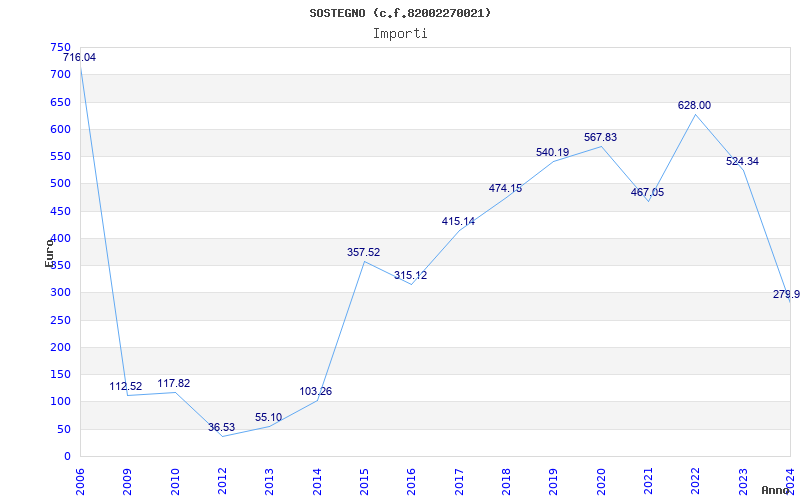The height and width of the screenshot is (500, 800).
Task: Select the 716.04 data label
Action: tap(79, 58)
